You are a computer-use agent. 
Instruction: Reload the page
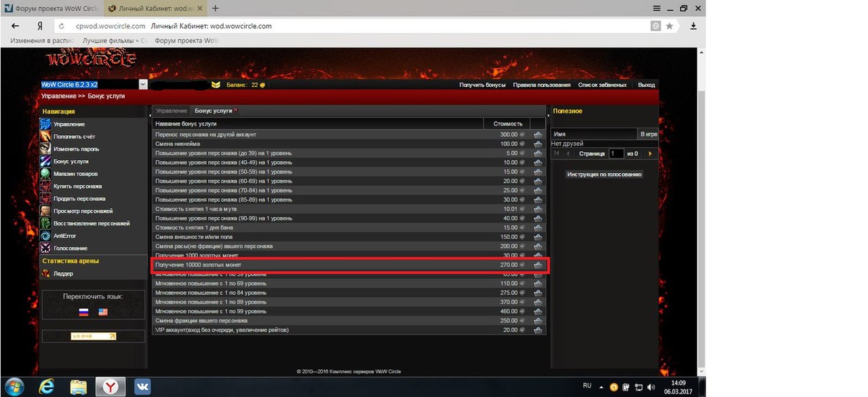coord(62,26)
